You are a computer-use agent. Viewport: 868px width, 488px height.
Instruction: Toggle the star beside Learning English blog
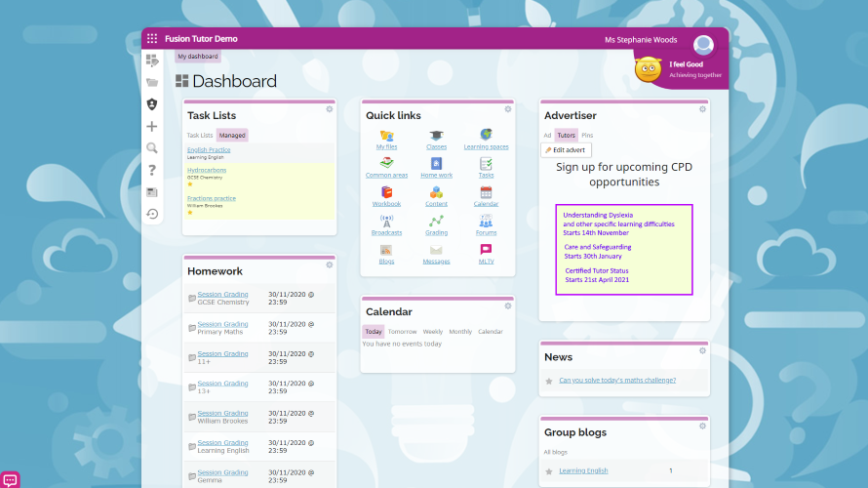click(549, 472)
